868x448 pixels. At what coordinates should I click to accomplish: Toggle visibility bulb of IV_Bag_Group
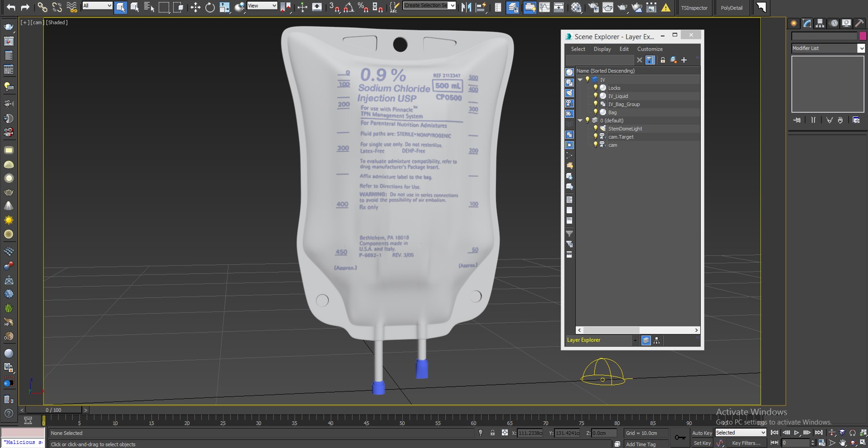point(595,104)
